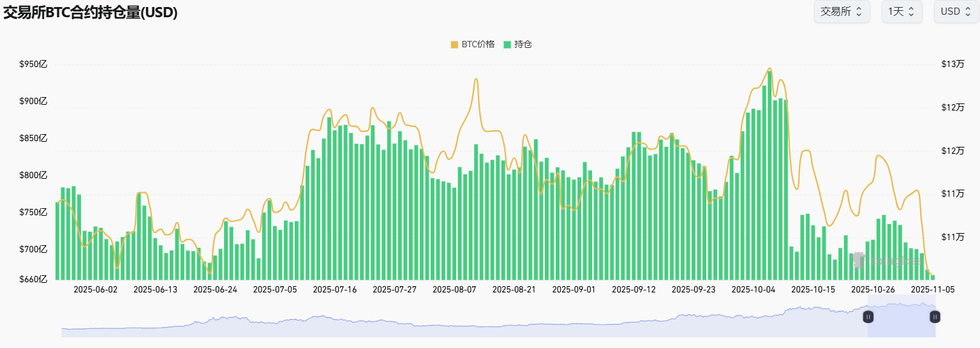Click the $950亿 left axis label
This screenshot has width=980, height=348.
point(33,64)
